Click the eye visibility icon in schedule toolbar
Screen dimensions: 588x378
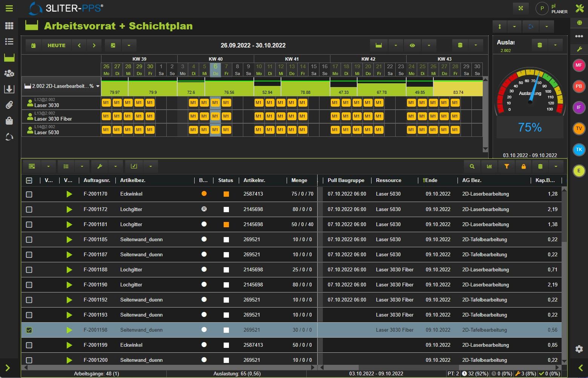[x=412, y=45]
